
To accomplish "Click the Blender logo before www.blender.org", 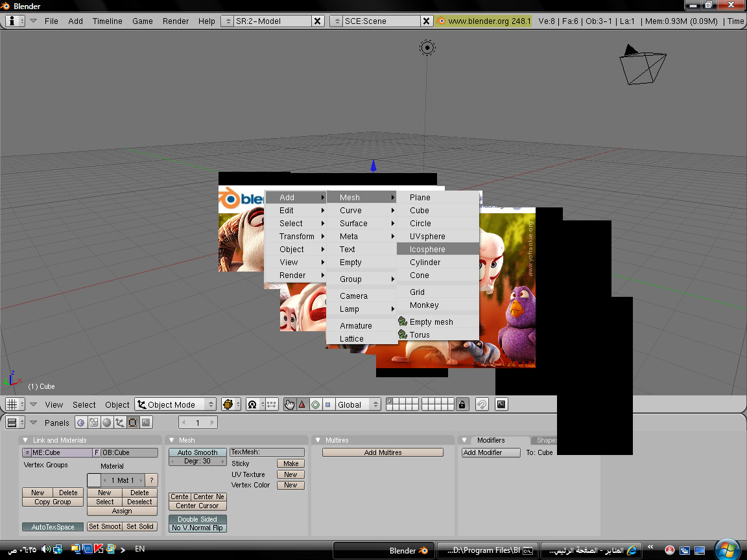I will tap(441, 21).
